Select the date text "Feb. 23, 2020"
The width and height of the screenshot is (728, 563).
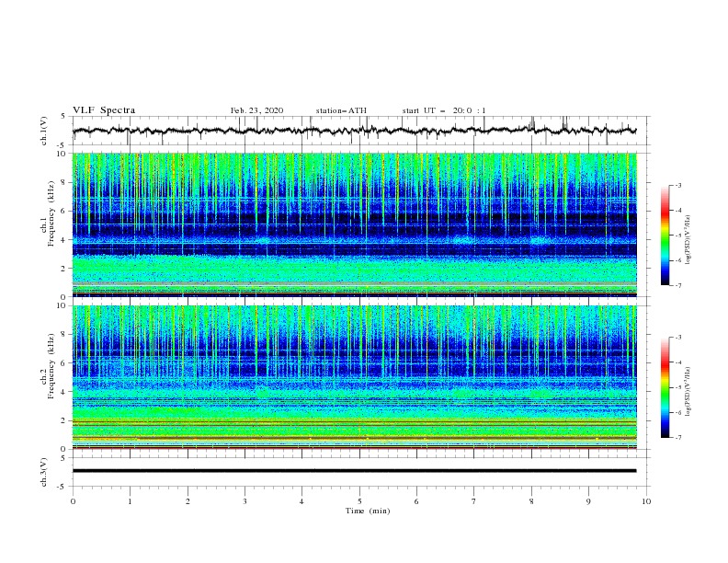(x=256, y=110)
